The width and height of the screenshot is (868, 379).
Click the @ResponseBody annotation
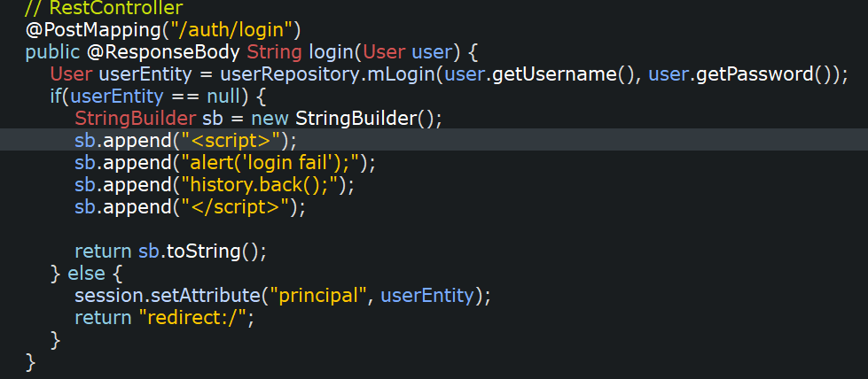tap(163, 52)
